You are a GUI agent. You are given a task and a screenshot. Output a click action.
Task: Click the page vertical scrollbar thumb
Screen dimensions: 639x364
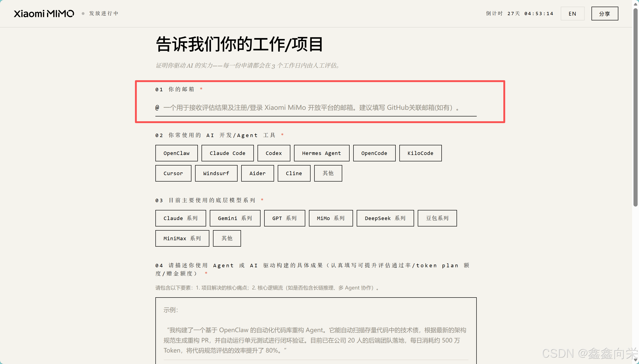click(x=636, y=108)
